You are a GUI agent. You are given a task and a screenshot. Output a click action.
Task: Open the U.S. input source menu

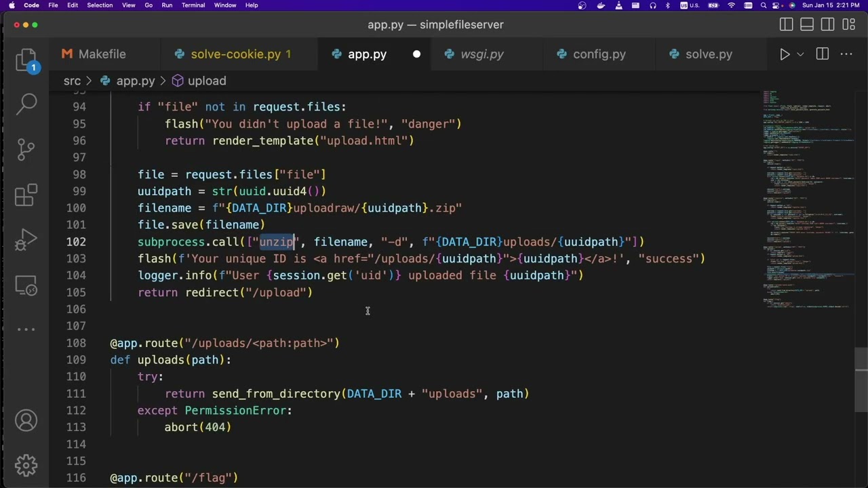pyautogui.click(x=689, y=5)
